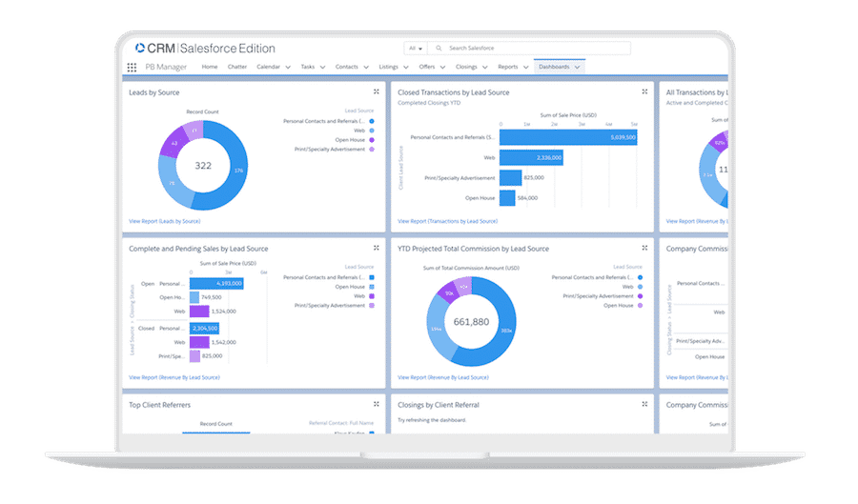Image resolution: width=858 pixels, height=504 pixels.
Task: Open the All search scope dropdown
Action: click(x=415, y=48)
